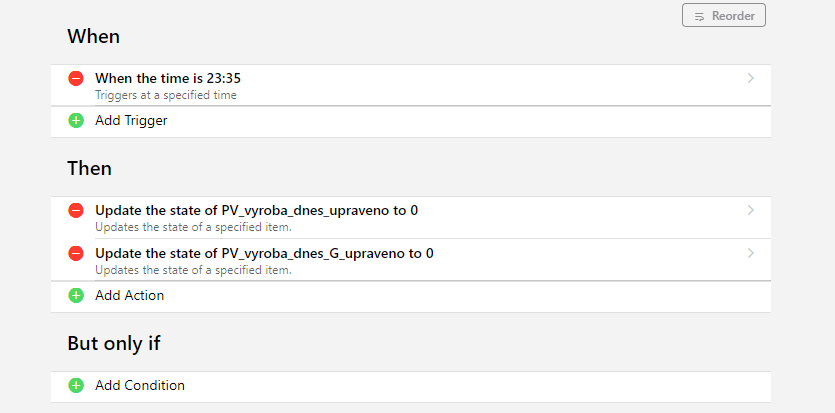Click the sort icon inside Reorder button
This screenshot has height=413, width=835.
click(700, 16)
